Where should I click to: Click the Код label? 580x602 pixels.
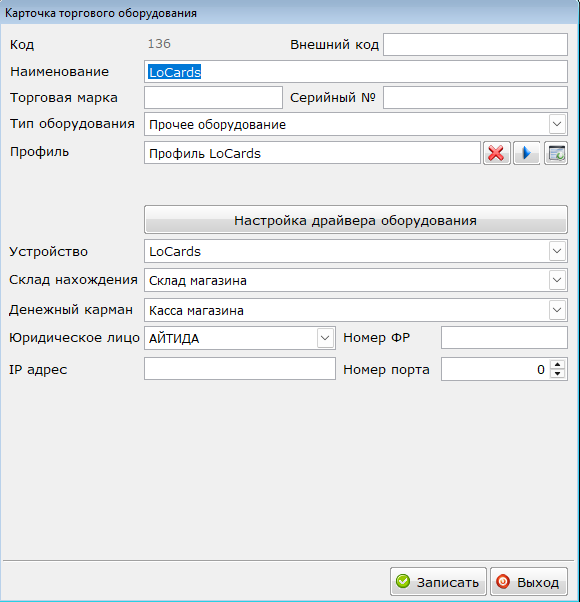pos(22,45)
